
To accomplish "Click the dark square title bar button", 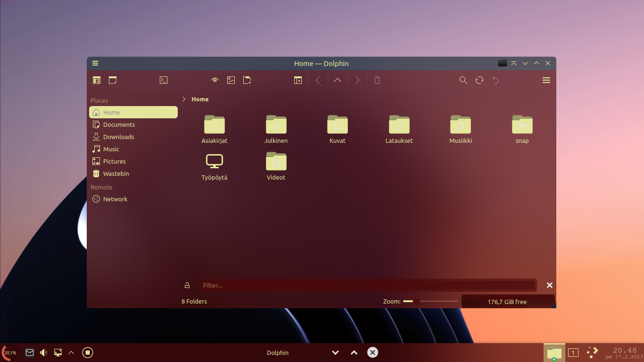I will click(x=503, y=63).
